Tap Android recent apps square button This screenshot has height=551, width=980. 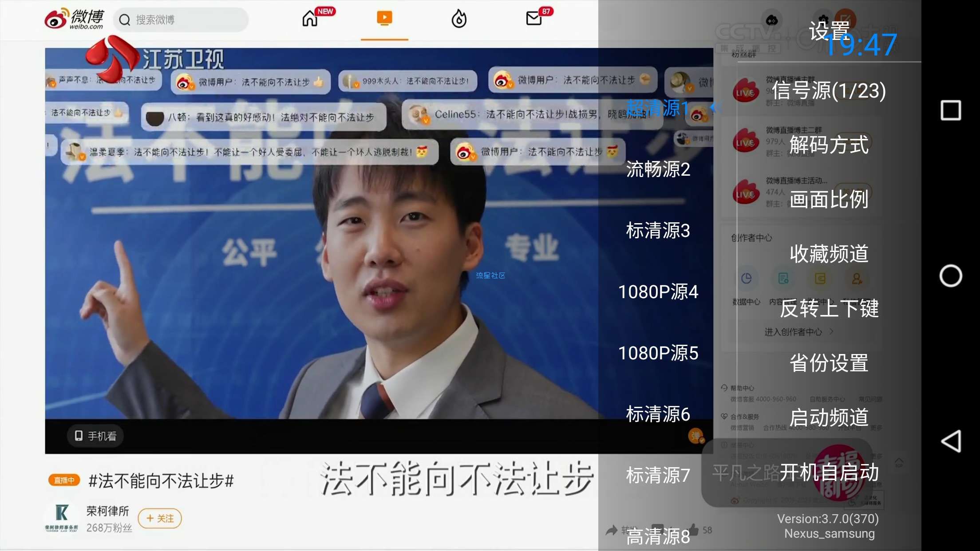[951, 110]
